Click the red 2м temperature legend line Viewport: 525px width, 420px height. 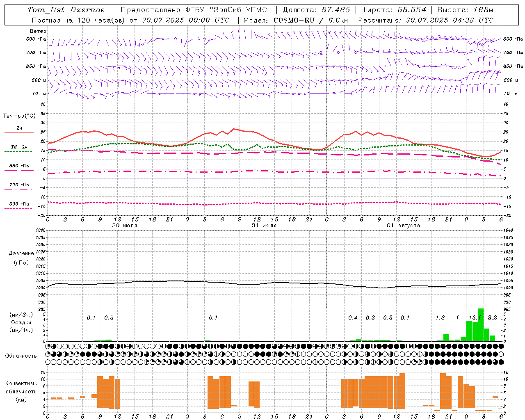click(19, 132)
